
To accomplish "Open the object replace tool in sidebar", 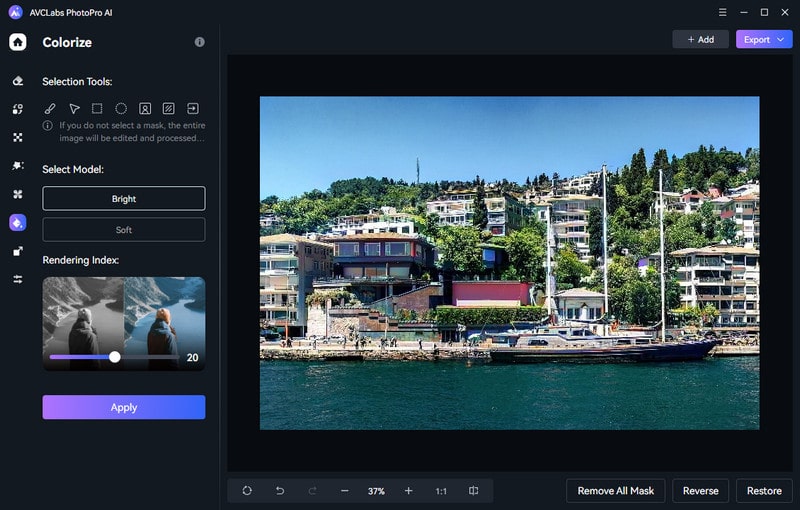I will (18, 109).
